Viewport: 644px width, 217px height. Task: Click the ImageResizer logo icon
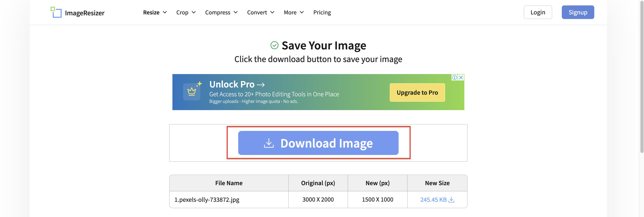(56, 12)
